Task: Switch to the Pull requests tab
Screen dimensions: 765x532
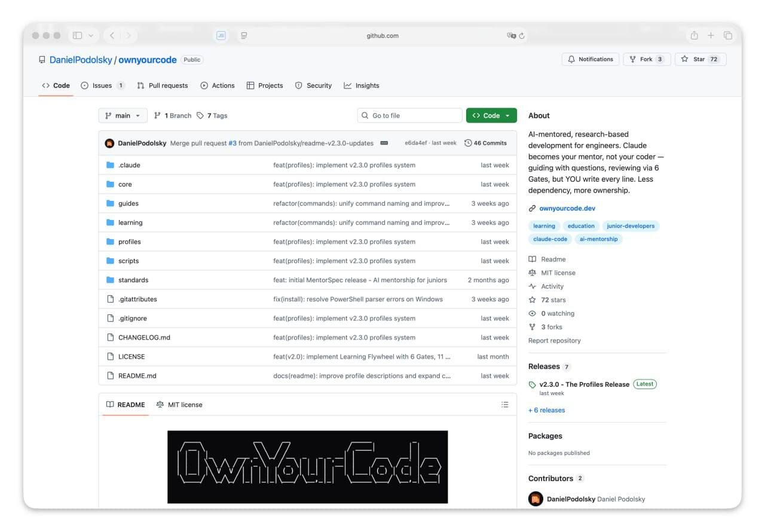Action: 163,85
